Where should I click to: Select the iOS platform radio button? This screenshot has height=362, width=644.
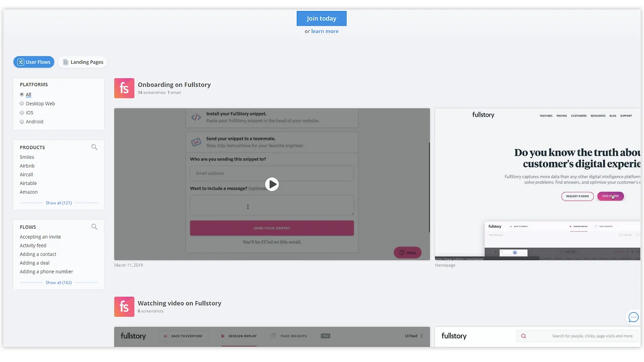click(x=22, y=113)
